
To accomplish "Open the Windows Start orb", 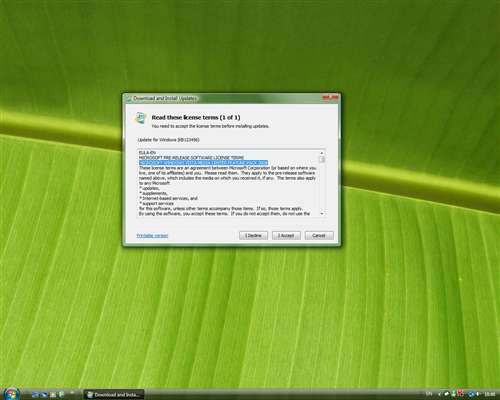I will 12,394.
